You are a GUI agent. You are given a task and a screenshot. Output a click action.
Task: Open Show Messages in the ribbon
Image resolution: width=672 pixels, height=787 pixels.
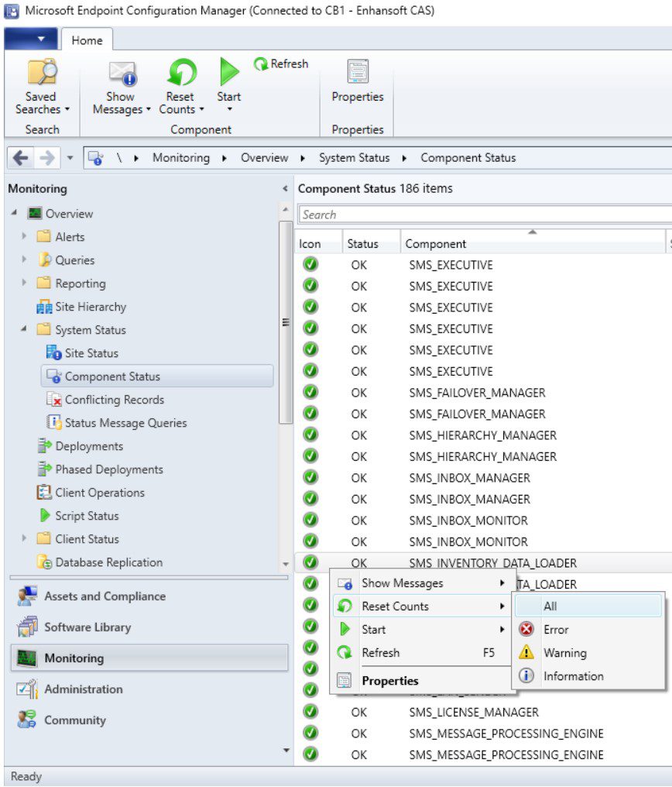coord(121,74)
